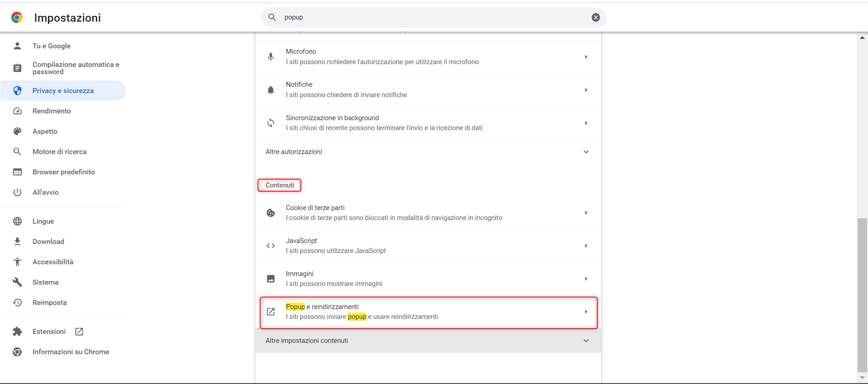Click the third-party cookie icon
This screenshot has width=868, height=384.
tap(271, 213)
